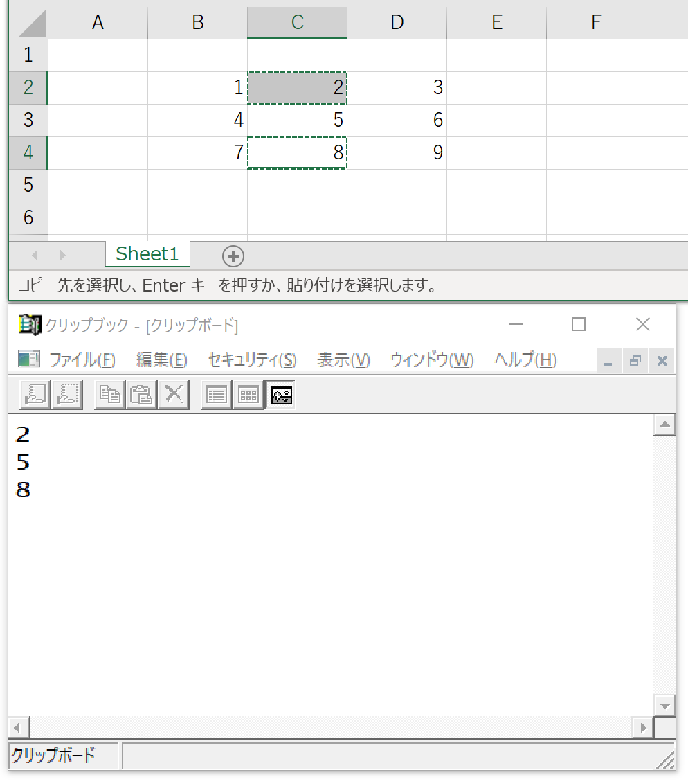Click cell B2 containing 1
This screenshot has width=688, height=784.
point(198,87)
